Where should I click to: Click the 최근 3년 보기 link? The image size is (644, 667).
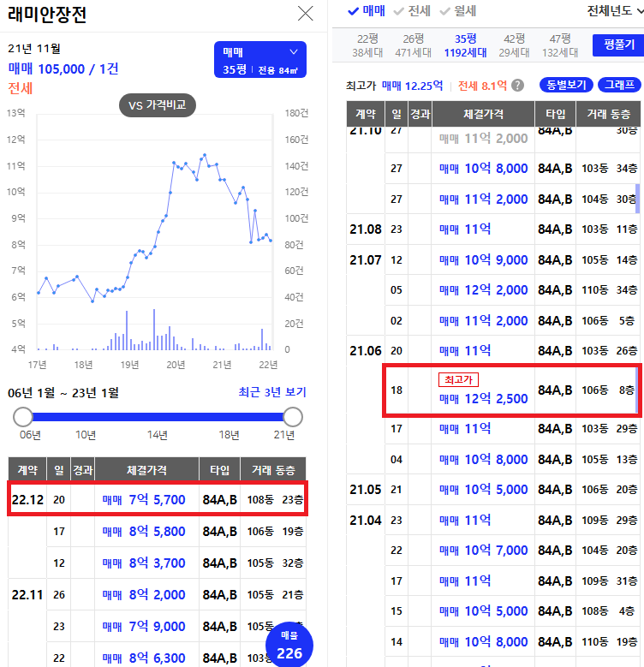[x=272, y=392]
